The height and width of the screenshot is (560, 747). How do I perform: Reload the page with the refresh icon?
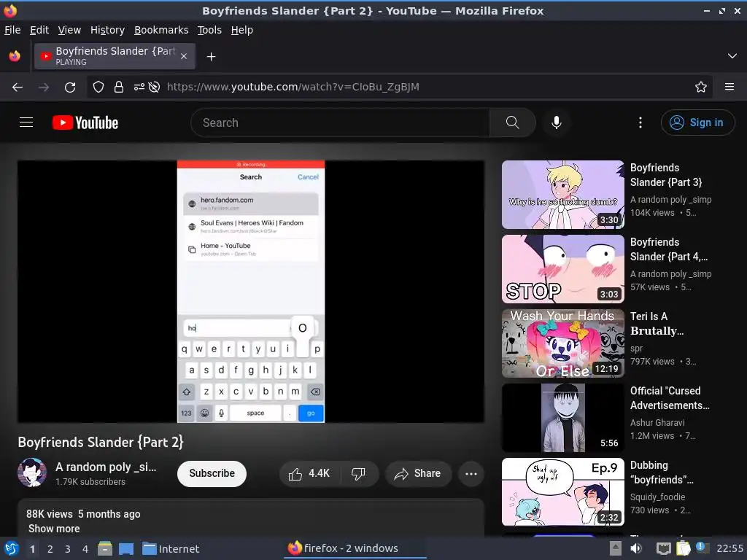click(x=70, y=87)
